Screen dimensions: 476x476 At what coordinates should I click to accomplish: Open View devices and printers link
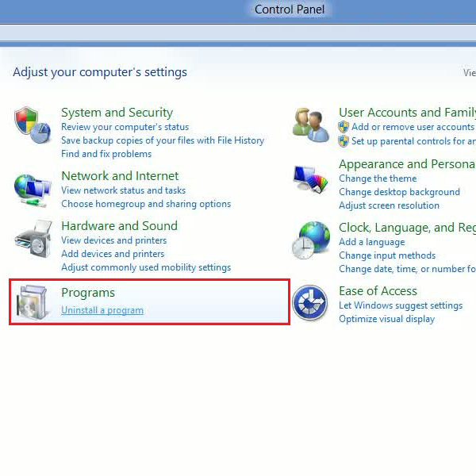pyautogui.click(x=113, y=240)
